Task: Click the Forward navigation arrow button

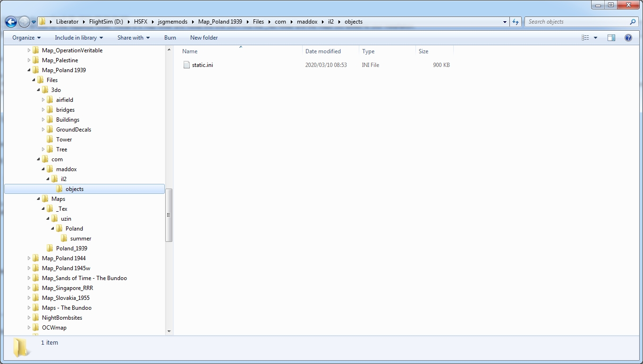Action: pos(24,22)
